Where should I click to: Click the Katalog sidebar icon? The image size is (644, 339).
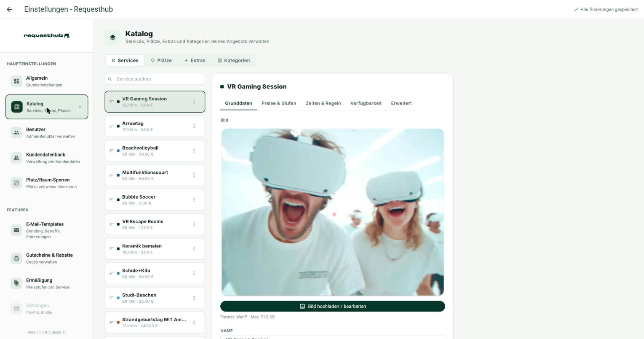click(17, 107)
